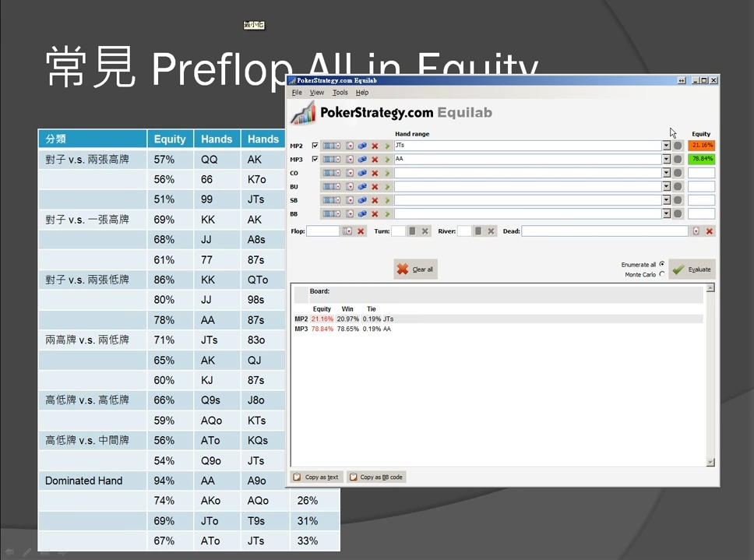
Task: Click the red X in BU row
Action: (x=375, y=186)
